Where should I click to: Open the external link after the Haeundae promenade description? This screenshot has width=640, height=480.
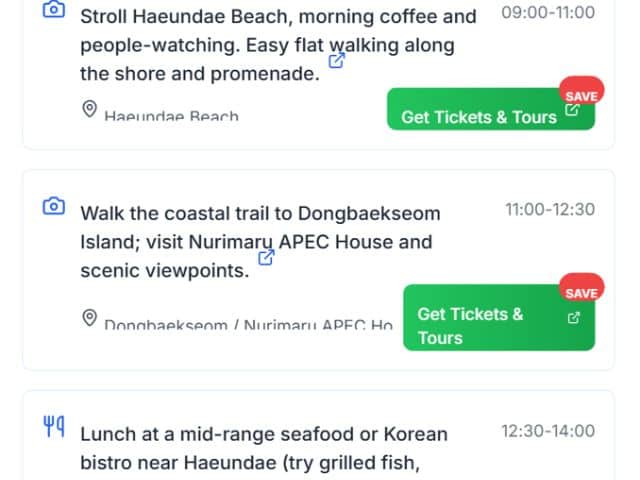[x=337, y=60]
